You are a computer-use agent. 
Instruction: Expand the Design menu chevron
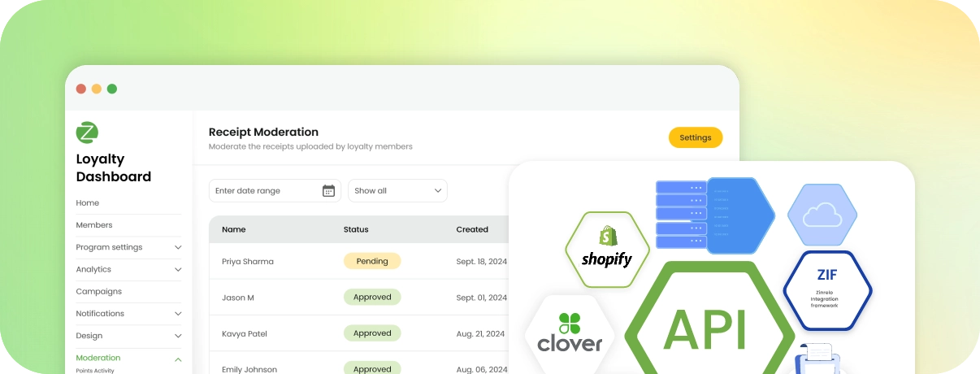pyautogui.click(x=178, y=336)
